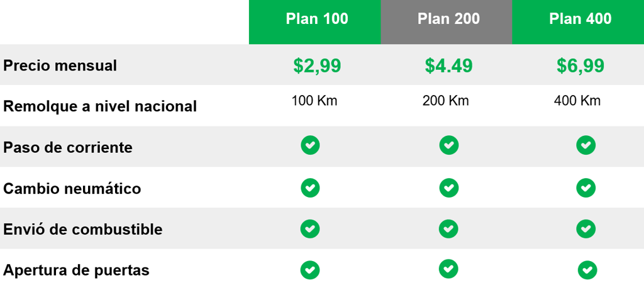The image size is (644, 285).
Task: Click Plan 100 checkmark for Cambio neumático
Action: tap(310, 187)
